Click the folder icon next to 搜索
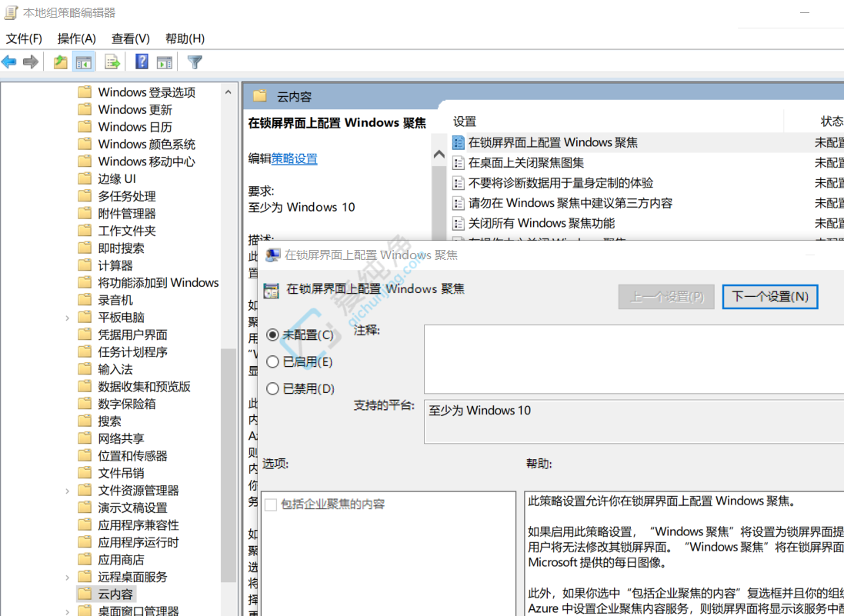This screenshot has height=616, width=844. pos(85,421)
